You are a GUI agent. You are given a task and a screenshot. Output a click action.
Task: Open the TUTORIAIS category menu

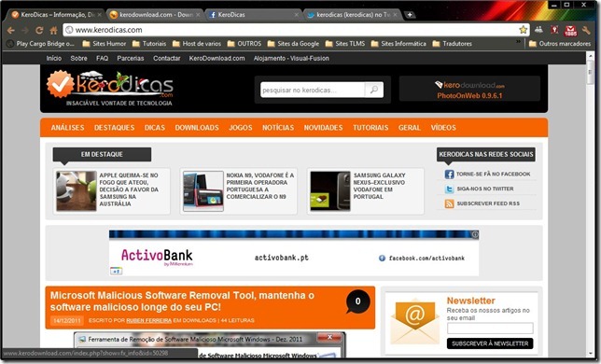[370, 128]
